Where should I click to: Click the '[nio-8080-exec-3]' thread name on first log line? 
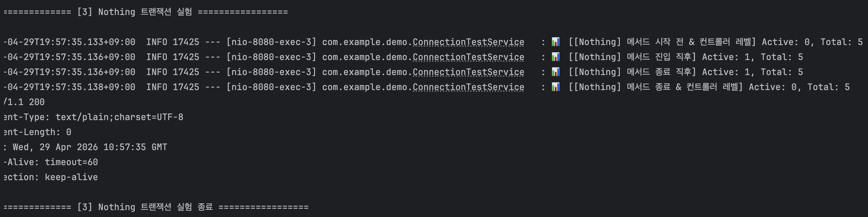click(271, 42)
